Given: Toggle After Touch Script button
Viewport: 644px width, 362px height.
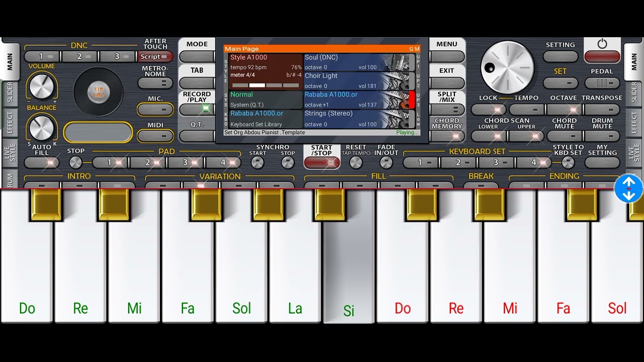Looking at the screenshot, I should click(155, 57).
